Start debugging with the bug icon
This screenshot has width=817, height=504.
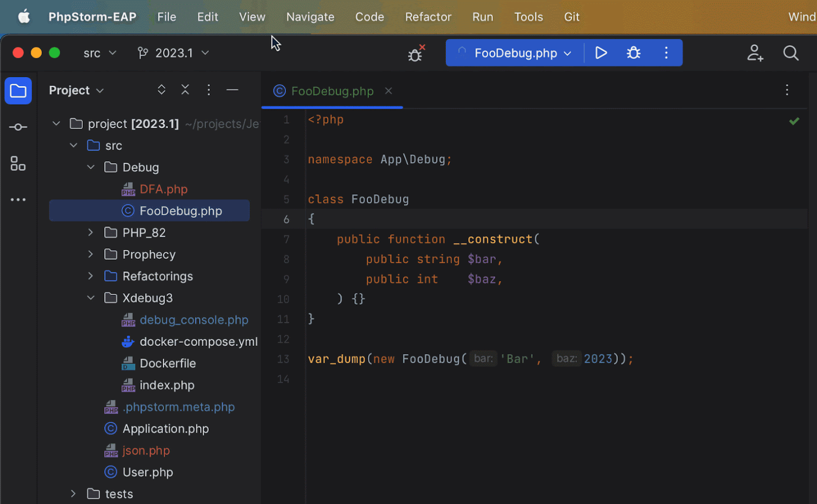pos(634,53)
